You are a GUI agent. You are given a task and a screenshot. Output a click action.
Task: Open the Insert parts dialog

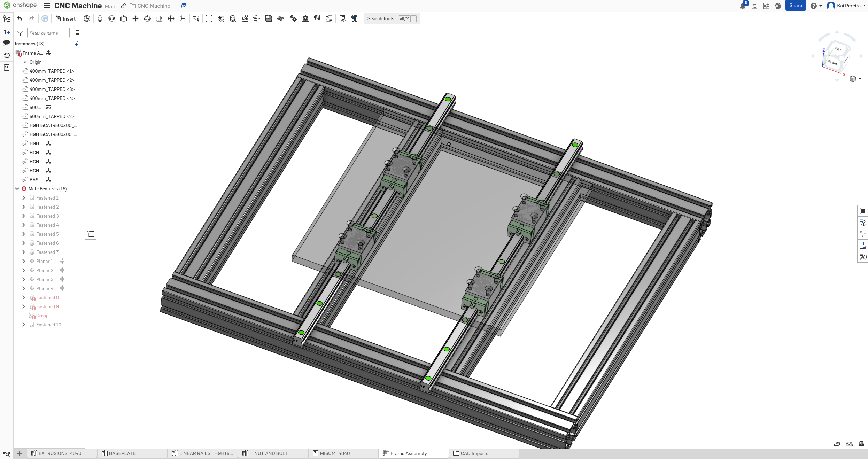(x=65, y=19)
